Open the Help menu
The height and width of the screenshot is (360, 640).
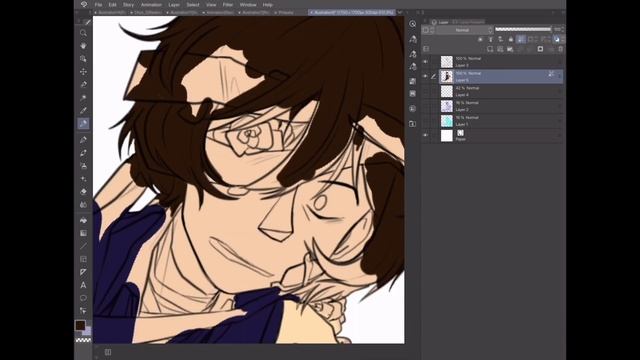click(x=267, y=5)
